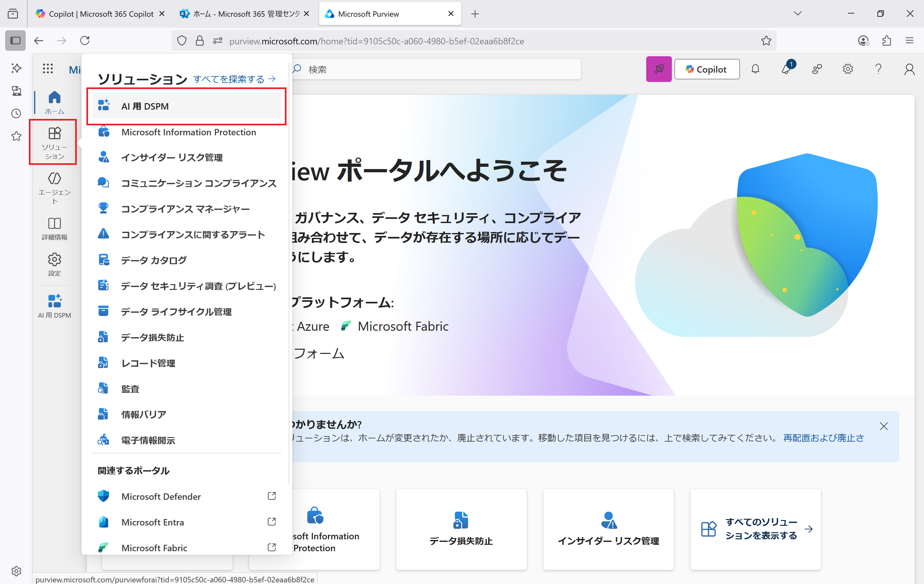Screen dimensions: 924x584
Task: Open the account profile icon
Action: (909, 69)
